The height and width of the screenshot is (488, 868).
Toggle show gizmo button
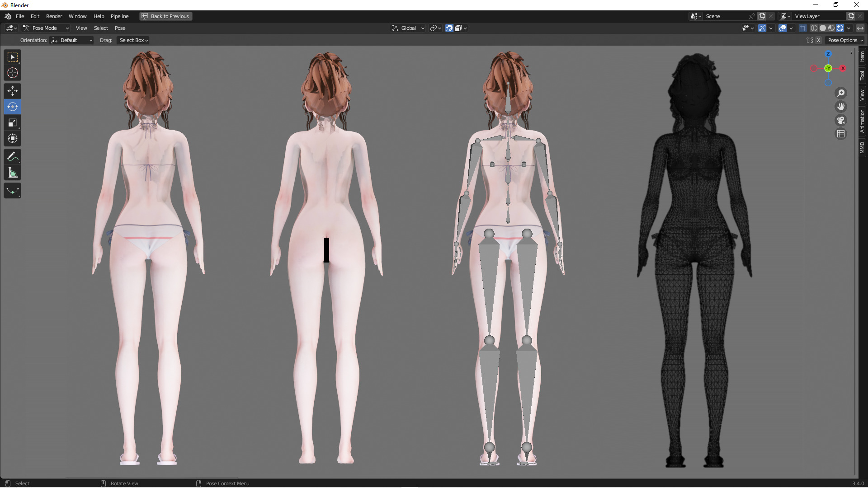(762, 28)
